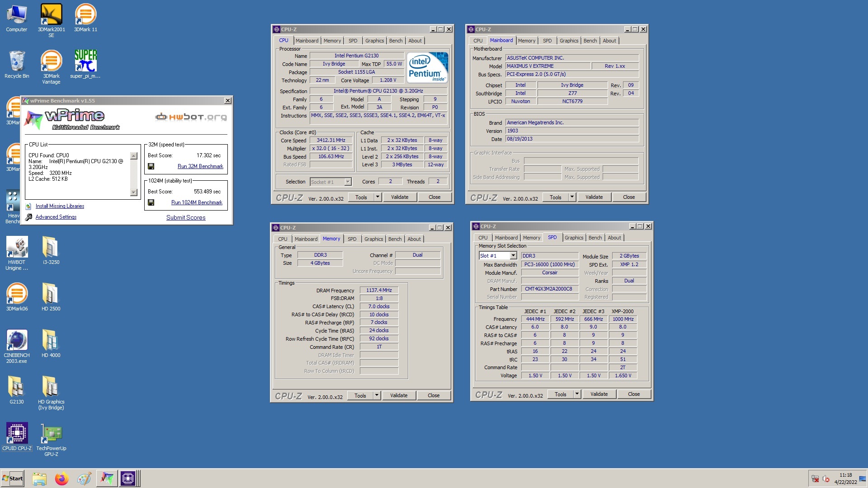Open 3DMark 11 desktop shortcut
The height and width of the screenshot is (488, 868).
(x=85, y=18)
